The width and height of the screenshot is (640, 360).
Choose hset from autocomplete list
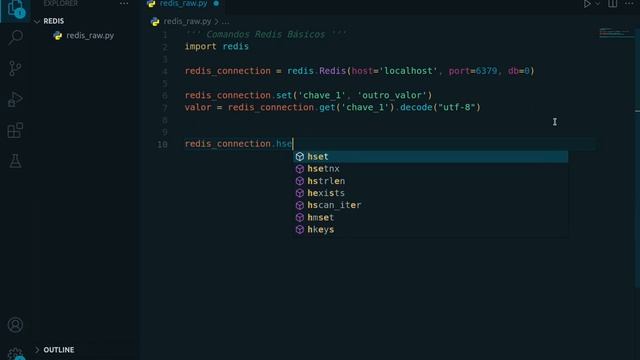pyautogui.click(x=430, y=157)
